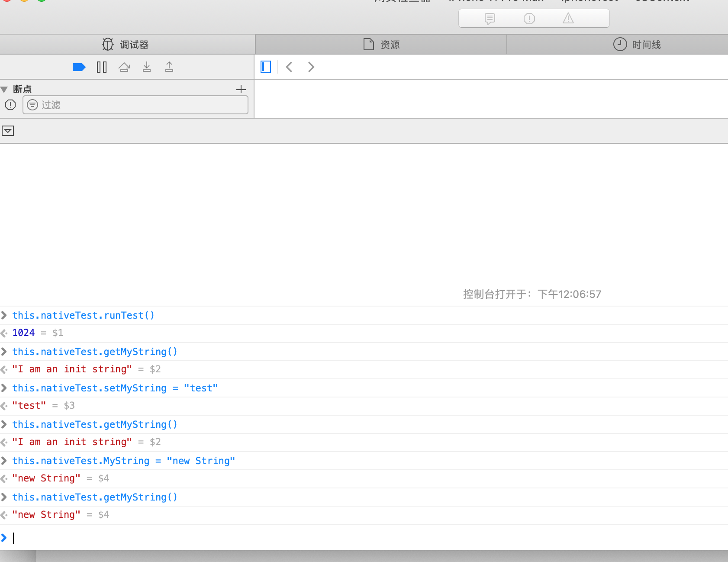The image size is (728, 562).
Task: Open the 资源 resources tab
Action: click(381, 44)
